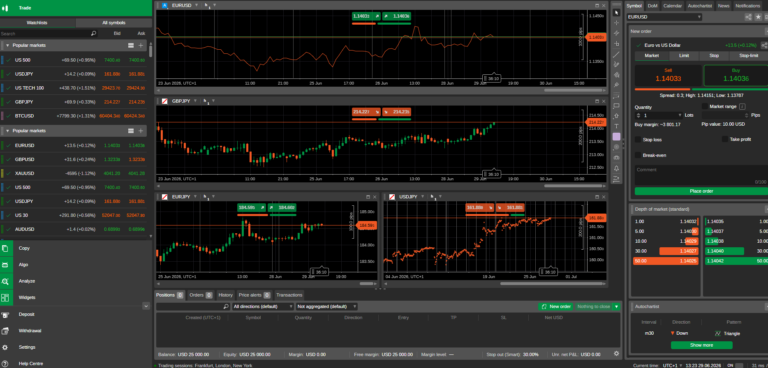The image size is (768, 368).
Task: Open Withdrawal from the sidebar
Action: click(x=76, y=331)
